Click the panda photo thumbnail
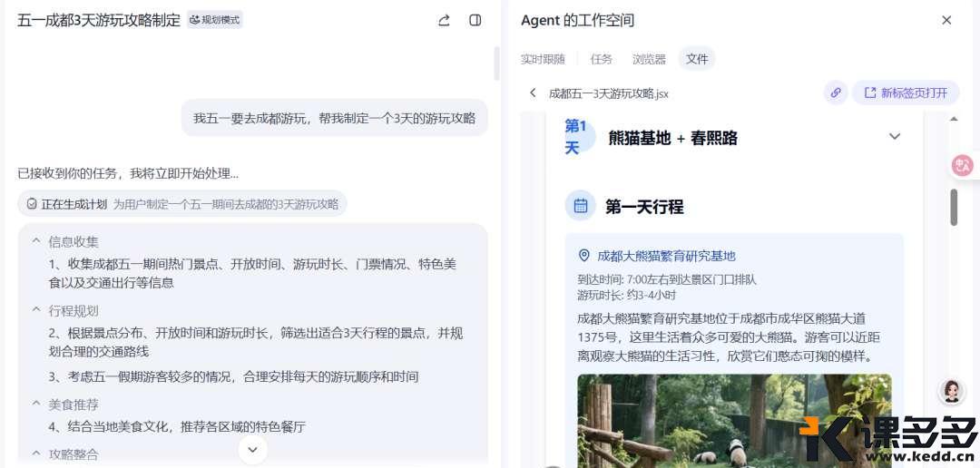Viewport: 980px width, 468px height. [734, 420]
